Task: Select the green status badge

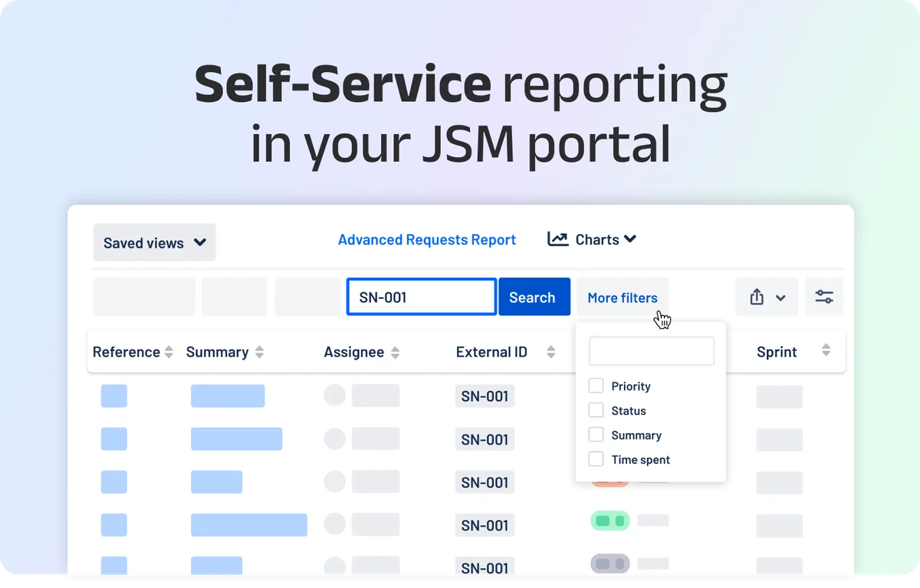Action: coord(609,521)
